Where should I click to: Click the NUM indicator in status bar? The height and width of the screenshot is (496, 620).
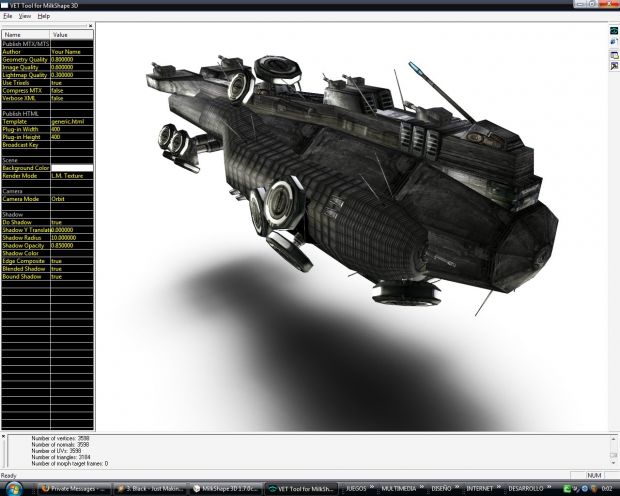point(594,475)
